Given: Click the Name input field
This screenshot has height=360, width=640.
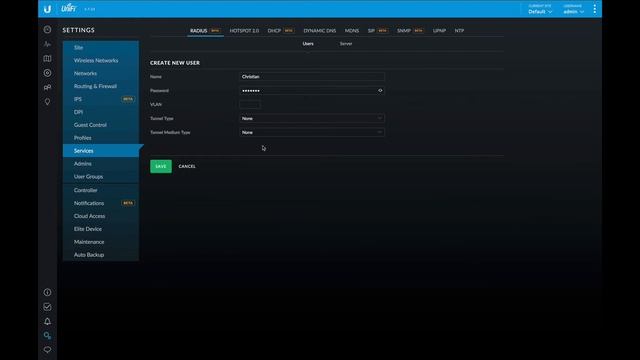Looking at the screenshot, I should coord(311,77).
